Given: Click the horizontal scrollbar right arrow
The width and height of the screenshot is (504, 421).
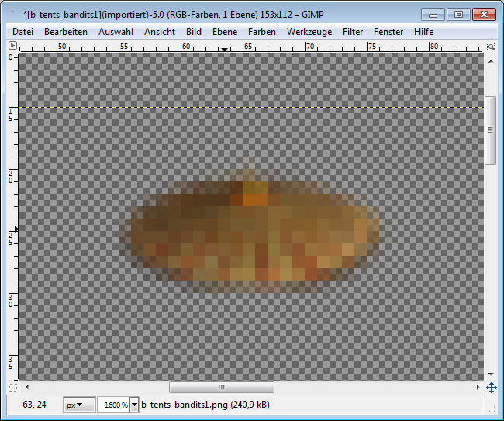Looking at the screenshot, I should tap(478, 387).
